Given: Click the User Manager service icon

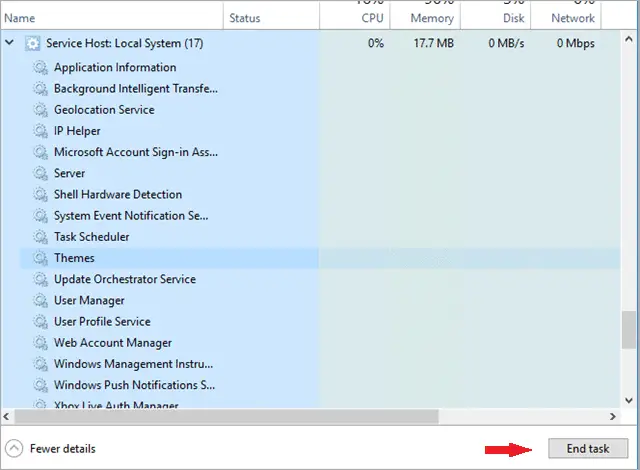Looking at the screenshot, I should 40,301.
